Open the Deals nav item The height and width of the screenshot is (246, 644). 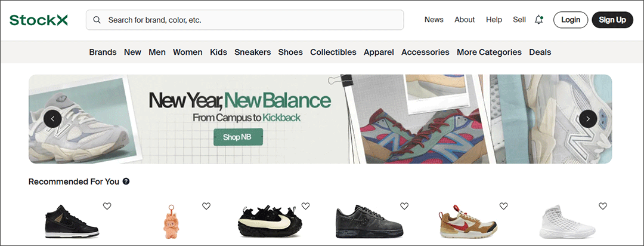[x=540, y=52]
